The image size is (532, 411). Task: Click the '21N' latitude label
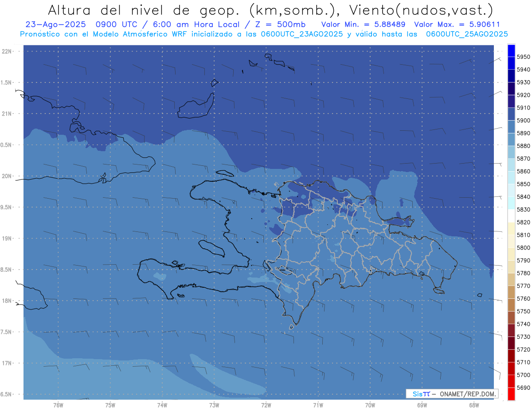click(7, 114)
